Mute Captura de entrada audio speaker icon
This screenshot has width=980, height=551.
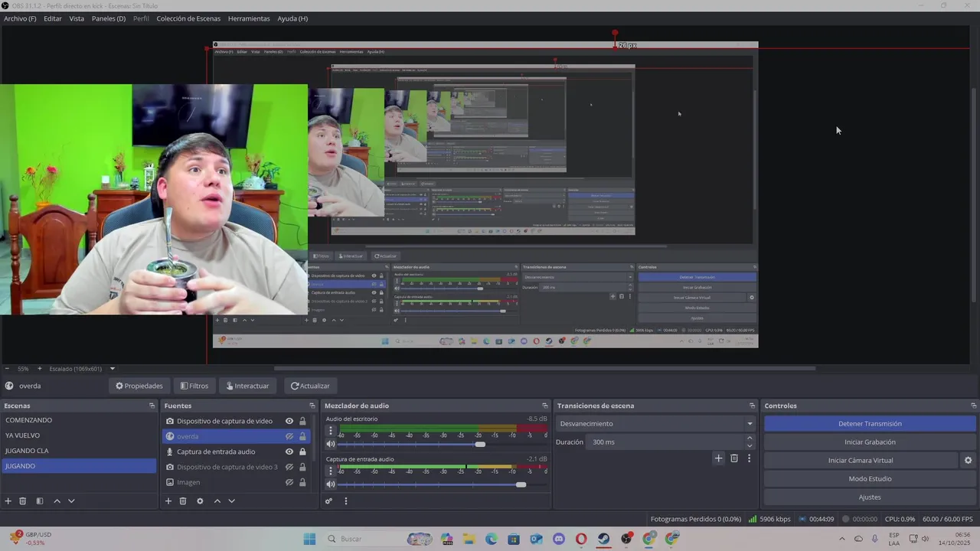click(x=331, y=484)
